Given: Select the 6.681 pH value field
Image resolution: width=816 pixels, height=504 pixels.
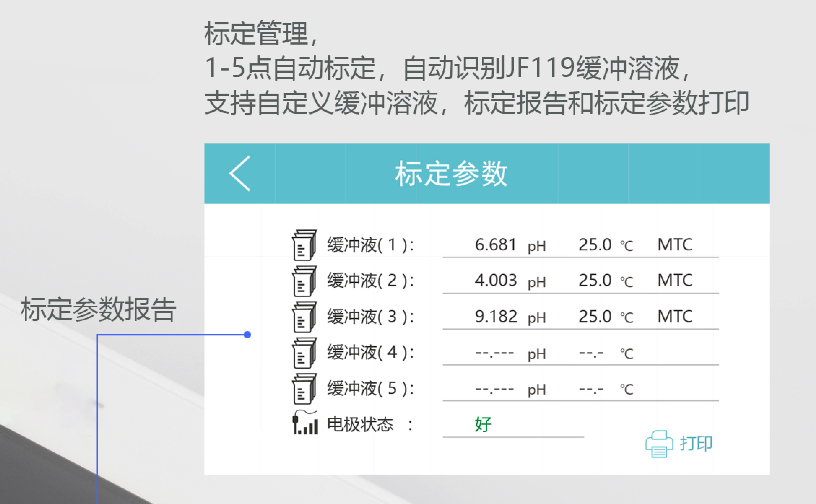Looking at the screenshot, I should (x=496, y=245).
